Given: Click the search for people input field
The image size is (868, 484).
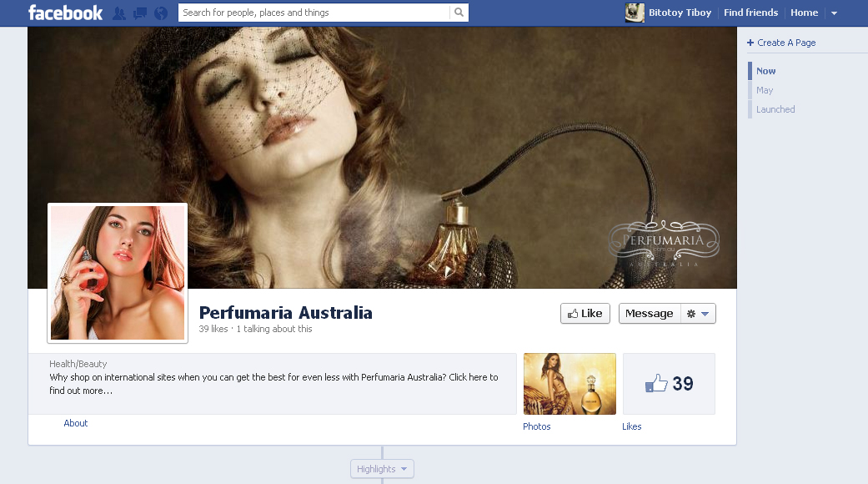Looking at the screenshot, I should point(314,13).
